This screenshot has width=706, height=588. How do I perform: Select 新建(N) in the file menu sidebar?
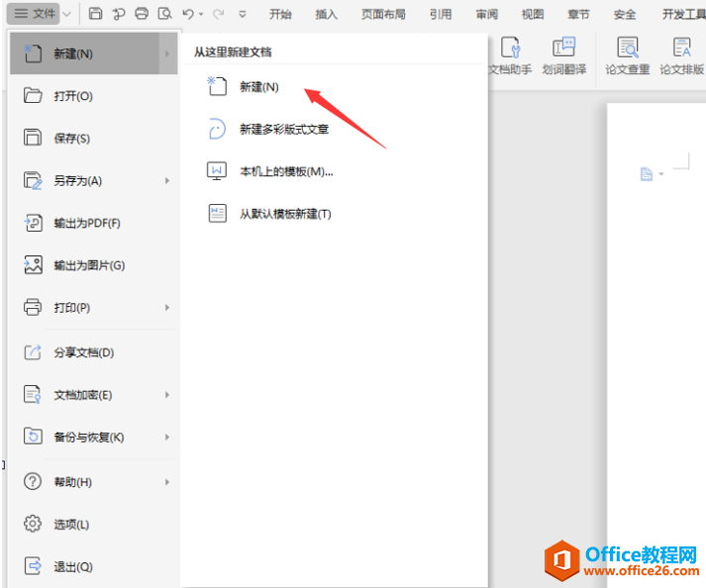[x=94, y=53]
